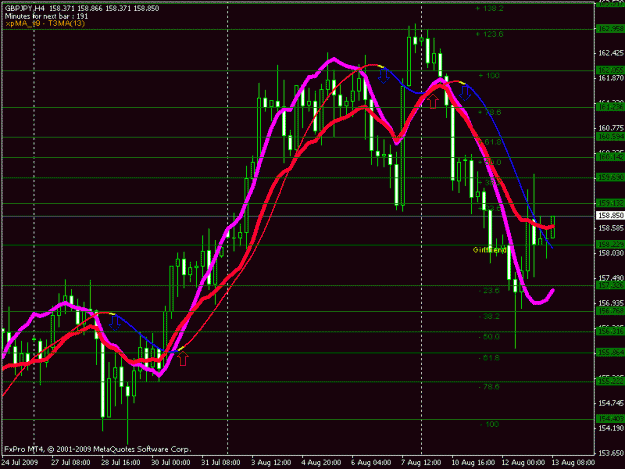Click the blue down arrow near 28 Jul 16:00
Viewport: 625px width, 469px height.
pyautogui.click(x=115, y=323)
